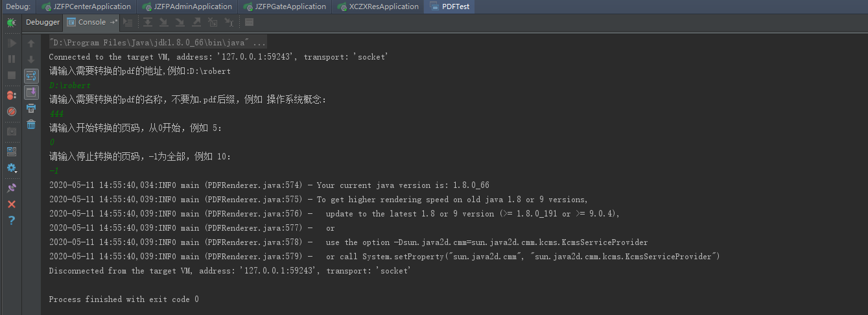Click Down the Stack Trace arrow
This screenshot has width=868, height=315.
click(x=31, y=60)
